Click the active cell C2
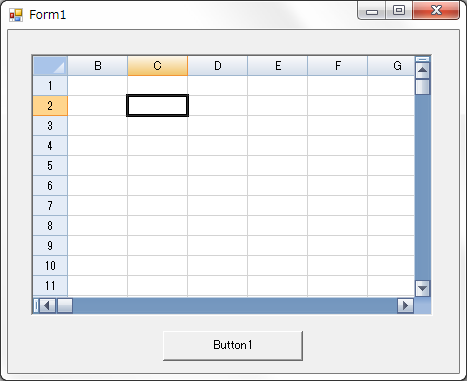The height and width of the screenshot is (381, 467). point(158,106)
